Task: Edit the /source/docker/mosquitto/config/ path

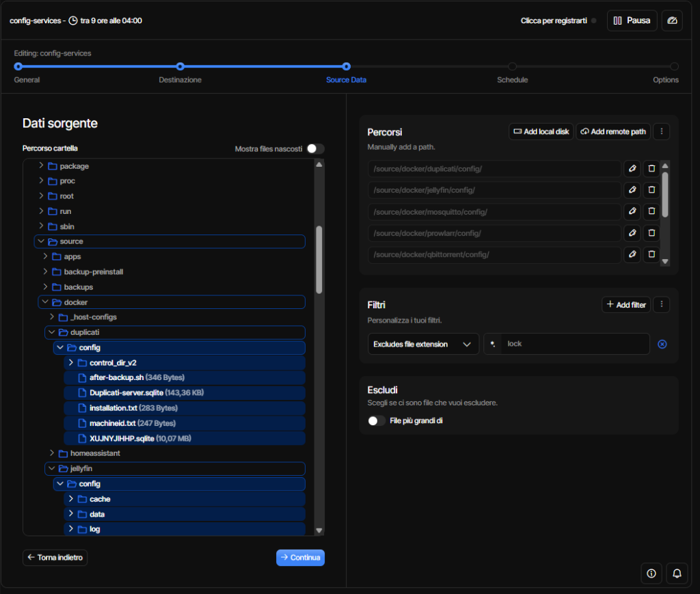Action: point(632,211)
